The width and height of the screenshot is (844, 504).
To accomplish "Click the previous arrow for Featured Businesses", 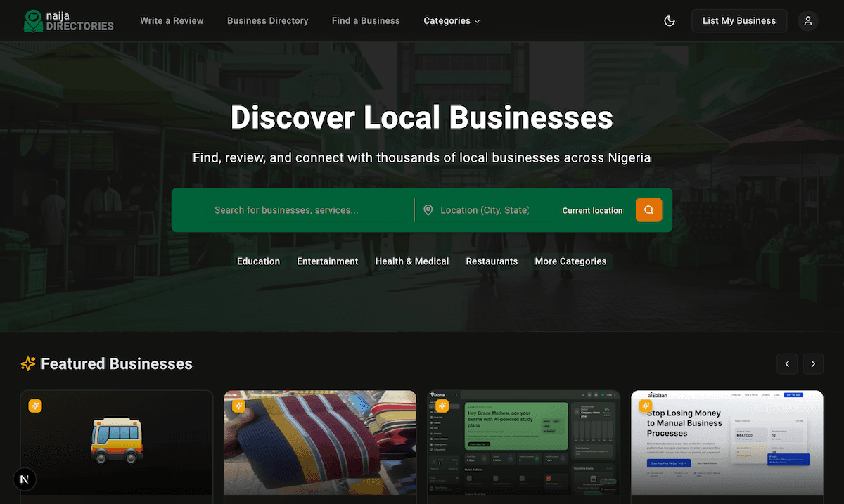I will (787, 363).
